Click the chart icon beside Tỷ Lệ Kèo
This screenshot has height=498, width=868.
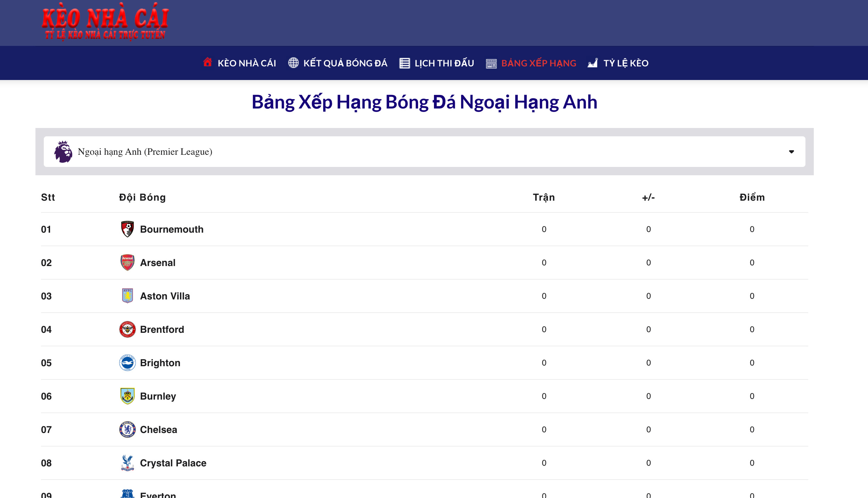point(593,63)
